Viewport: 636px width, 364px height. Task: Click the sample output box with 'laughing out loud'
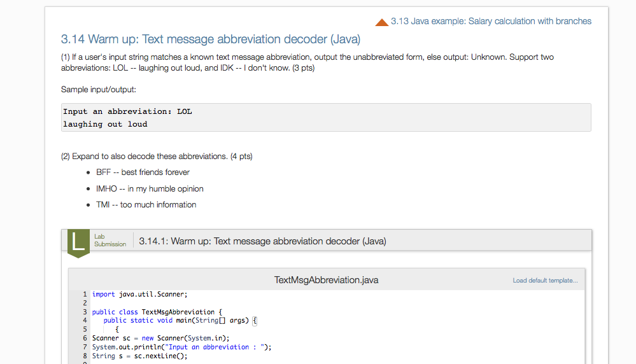pyautogui.click(x=326, y=118)
